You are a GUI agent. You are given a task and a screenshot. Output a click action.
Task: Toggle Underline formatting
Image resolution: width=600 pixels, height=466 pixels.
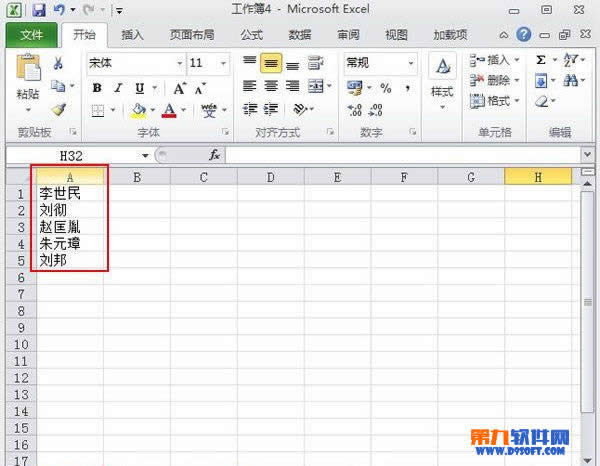pos(140,88)
